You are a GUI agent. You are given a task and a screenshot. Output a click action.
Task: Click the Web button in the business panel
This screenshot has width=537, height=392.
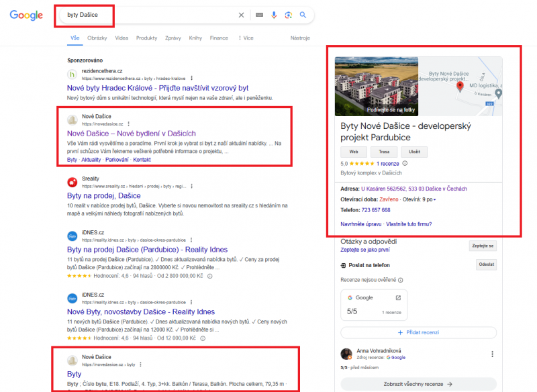coord(354,152)
